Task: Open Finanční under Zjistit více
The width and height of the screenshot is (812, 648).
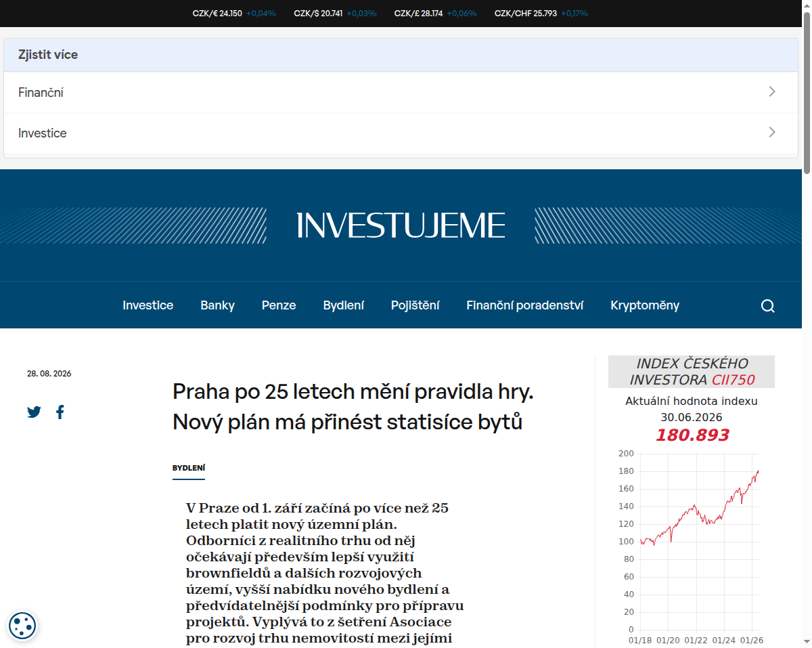Action: (x=401, y=93)
